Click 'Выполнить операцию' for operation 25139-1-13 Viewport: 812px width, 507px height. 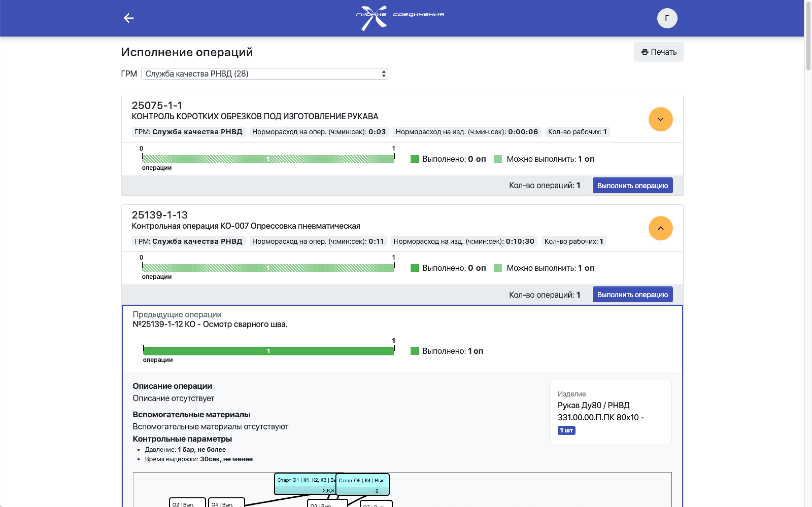(632, 294)
